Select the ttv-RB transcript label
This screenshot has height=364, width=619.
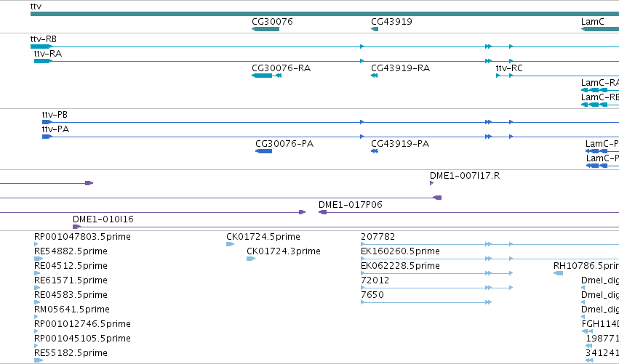click(44, 39)
